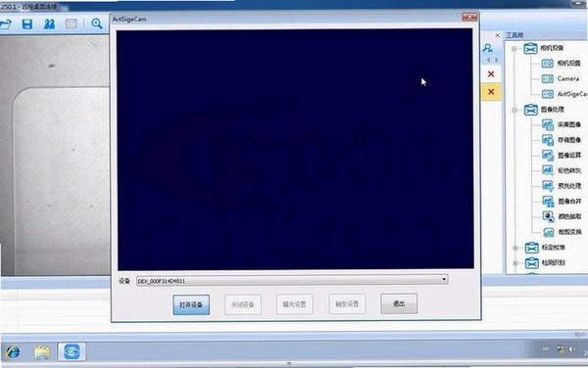Open the 设备 device dropdown list
This screenshot has width=588, height=368.
click(x=444, y=279)
